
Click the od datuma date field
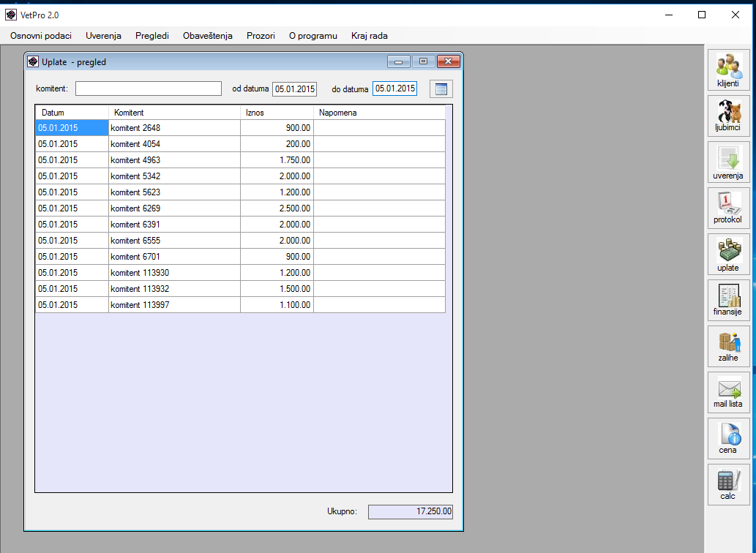click(x=294, y=89)
